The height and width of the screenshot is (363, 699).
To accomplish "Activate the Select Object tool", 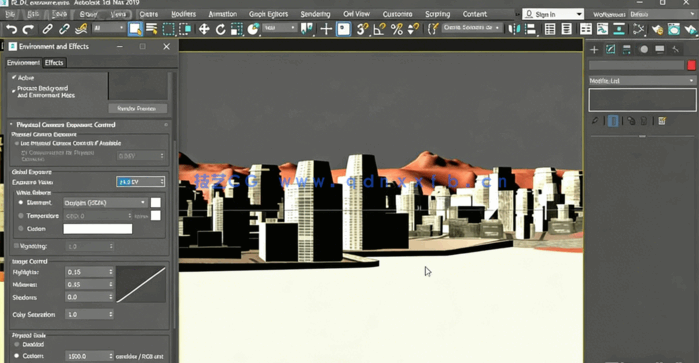I will tap(135, 29).
